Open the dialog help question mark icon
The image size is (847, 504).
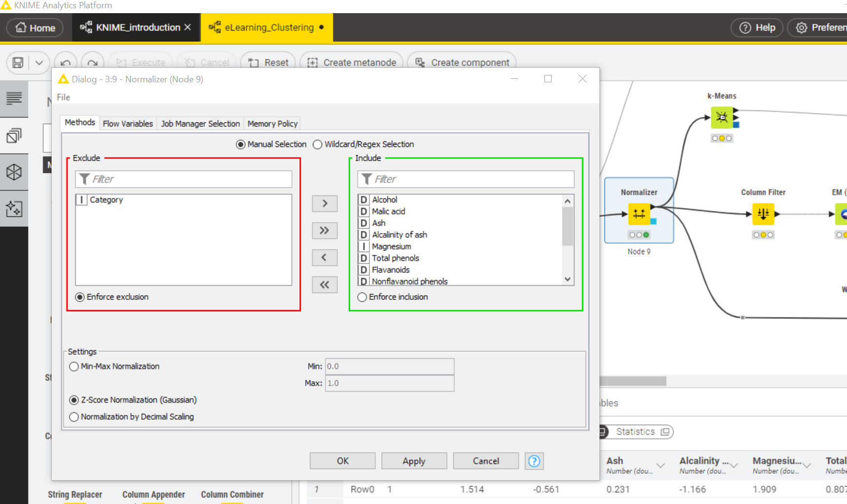(534, 461)
